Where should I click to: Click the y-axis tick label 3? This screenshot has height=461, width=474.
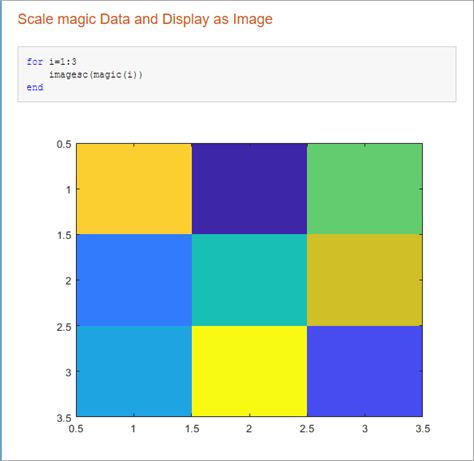click(68, 372)
